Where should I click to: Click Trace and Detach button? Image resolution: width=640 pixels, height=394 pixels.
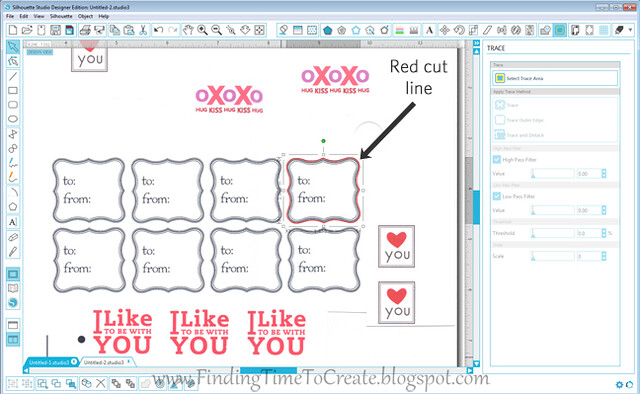click(x=519, y=135)
